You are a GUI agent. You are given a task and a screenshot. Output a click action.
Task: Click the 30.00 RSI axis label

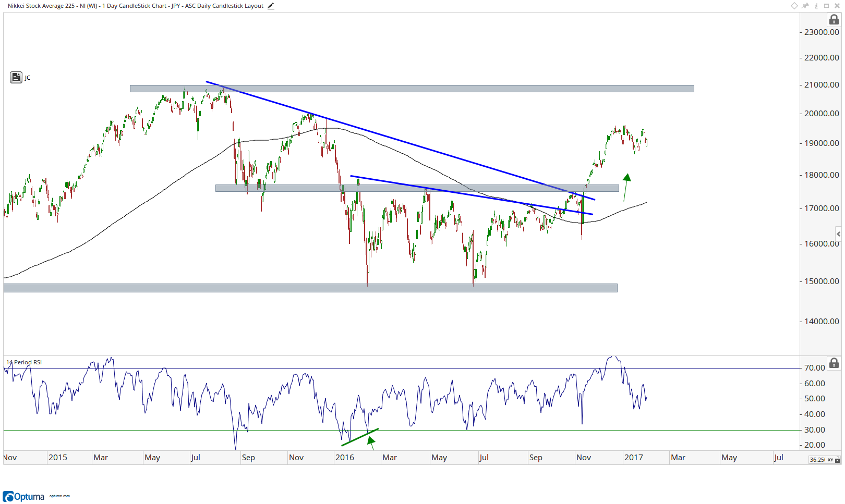(x=815, y=429)
